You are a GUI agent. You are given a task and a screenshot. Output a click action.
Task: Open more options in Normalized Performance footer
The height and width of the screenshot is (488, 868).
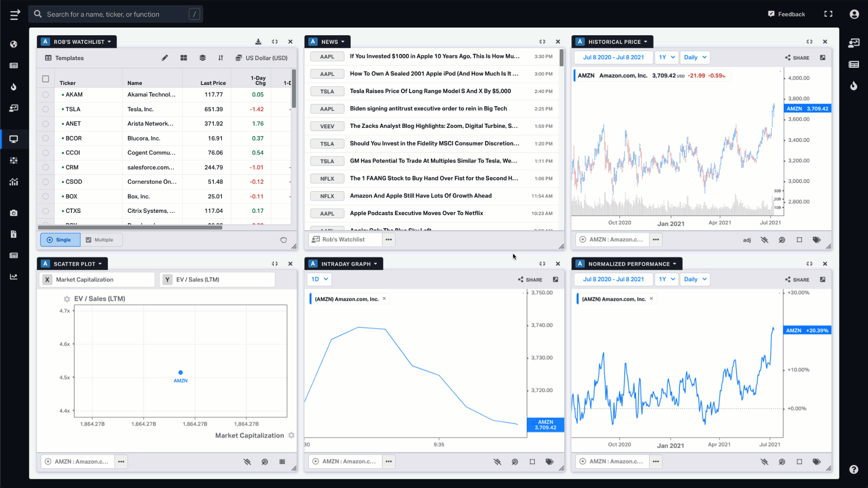coord(656,462)
